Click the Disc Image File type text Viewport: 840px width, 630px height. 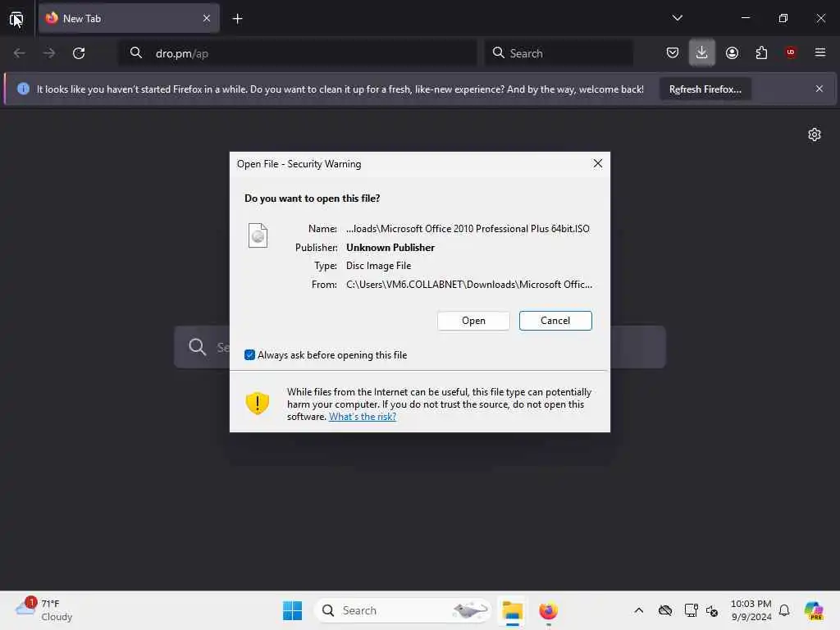click(x=378, y=266)
